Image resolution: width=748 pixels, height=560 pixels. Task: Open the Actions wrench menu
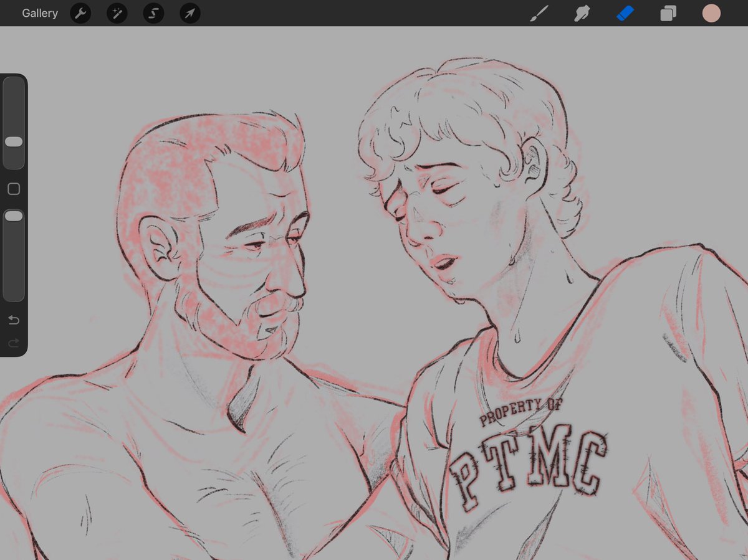coord(80,13)
